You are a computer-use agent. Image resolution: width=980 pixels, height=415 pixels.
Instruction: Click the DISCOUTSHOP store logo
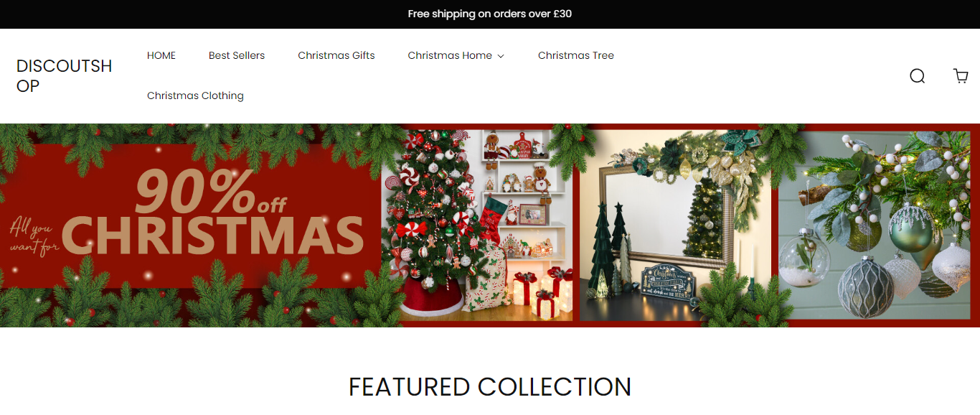[x=65, y=76]
